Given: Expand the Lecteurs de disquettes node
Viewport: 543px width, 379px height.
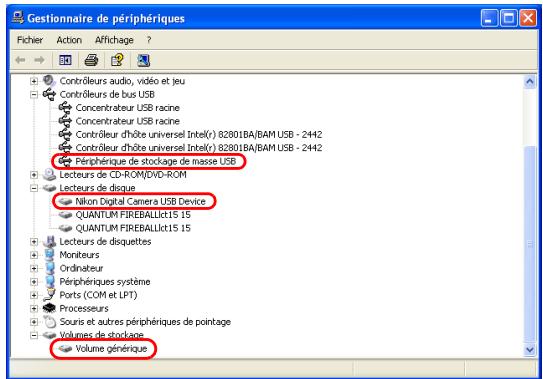Looking at the screenshot, I should click(x=34, y=241).
